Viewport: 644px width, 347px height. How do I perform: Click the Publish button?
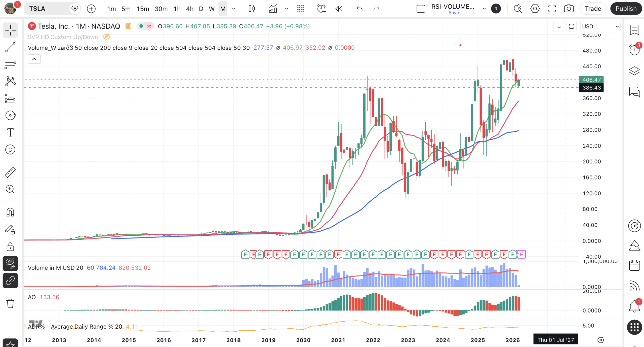click(626, 9)
